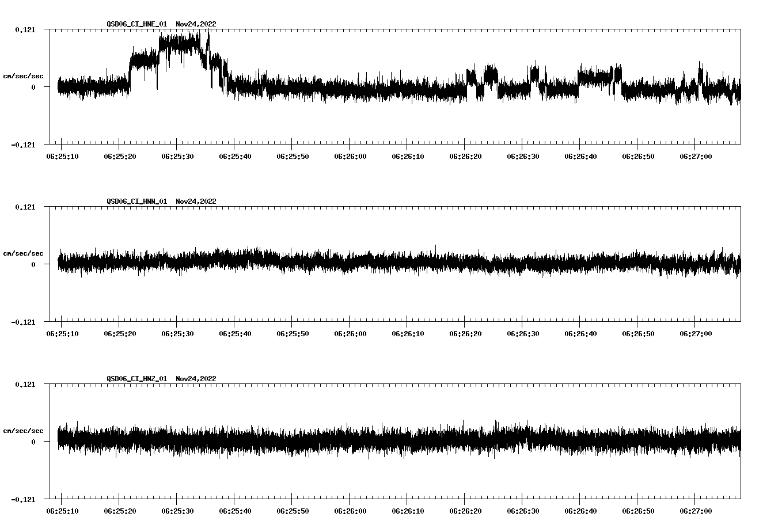
Task: Click 06:27:00 label on HNZ chart axis
Action: (696, 511)
